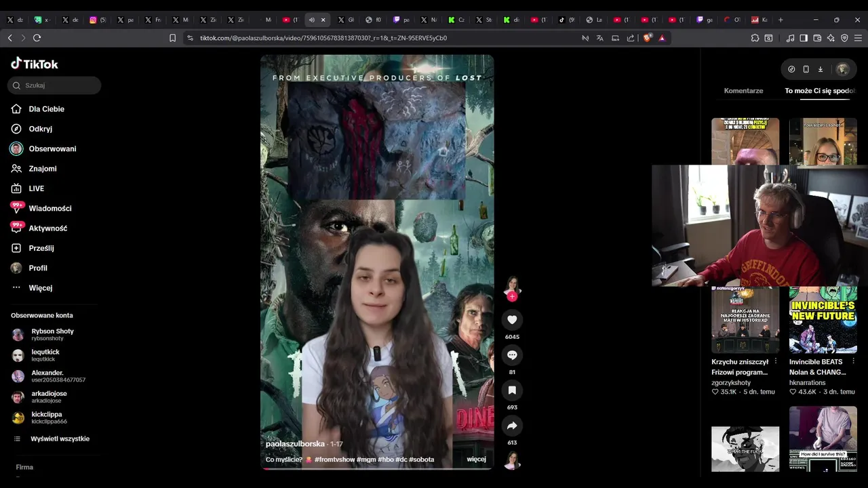Go to Dla Ciebie feed
This screenshot has width=868, height=488.
[46, 109]
